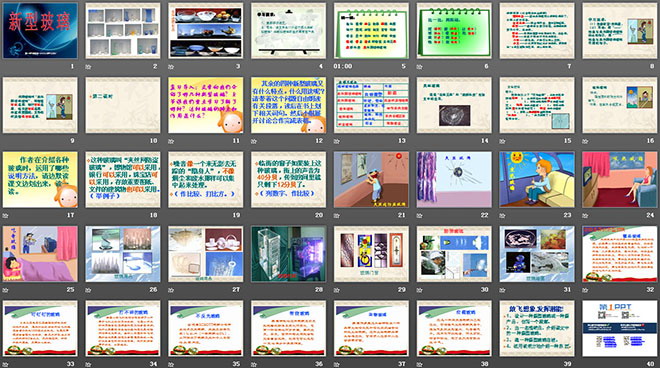Select slide 31 glass sculpture thumbnail
The height and width of the screenshot is (368, 660).
pos(537,254)
